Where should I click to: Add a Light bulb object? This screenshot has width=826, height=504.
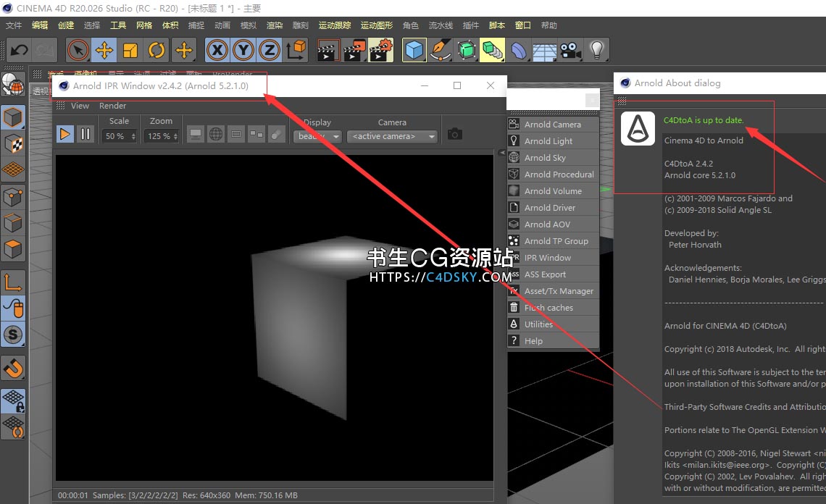click(x=596, y=50)
